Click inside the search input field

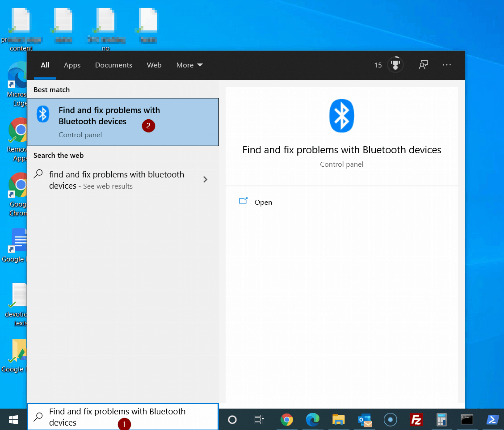coord(123,417)
